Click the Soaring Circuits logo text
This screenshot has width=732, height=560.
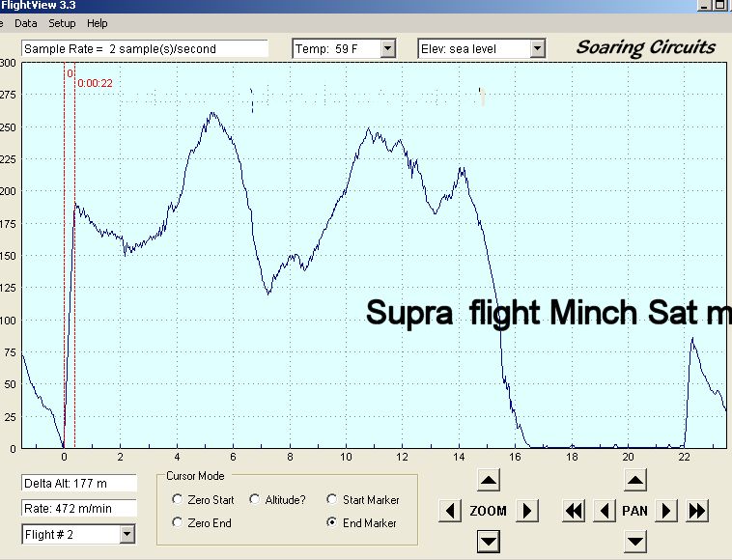click(646, 48)
